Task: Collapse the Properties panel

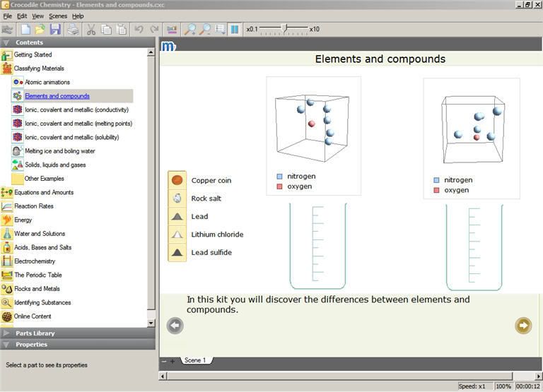Action: [6, 345]
